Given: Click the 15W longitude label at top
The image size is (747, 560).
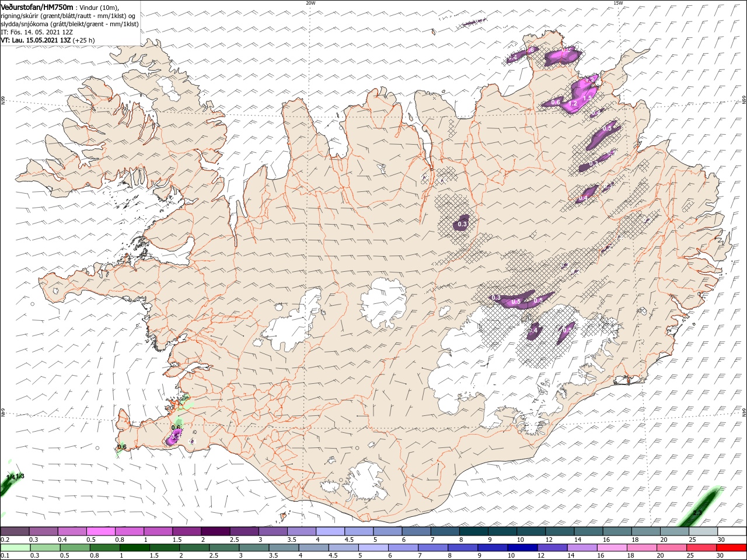Looking at the screenshot, I should [x=618, y=3].
